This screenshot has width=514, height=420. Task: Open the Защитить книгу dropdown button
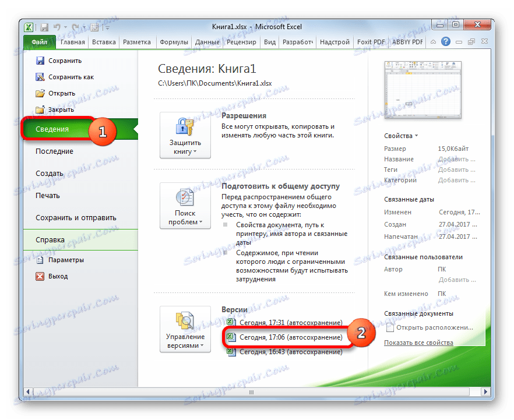coord(185,135)
